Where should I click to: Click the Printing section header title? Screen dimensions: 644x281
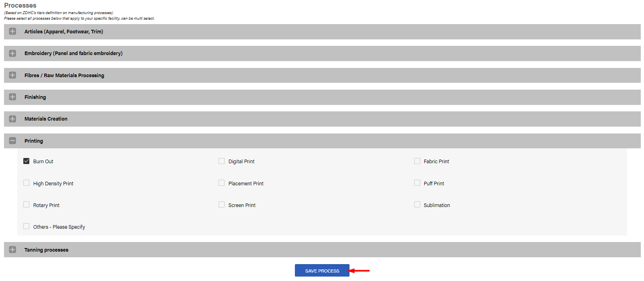click(34, 141)
